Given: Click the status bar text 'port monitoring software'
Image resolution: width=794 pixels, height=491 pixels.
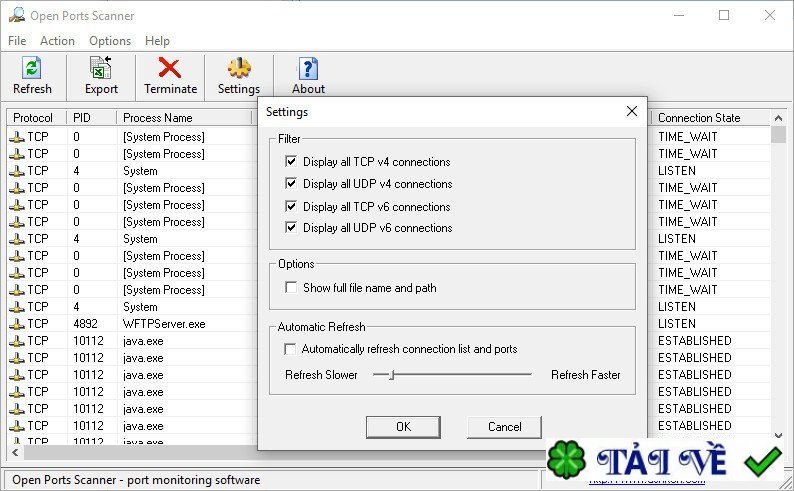Looking at the screenshot, I should 193,480.
